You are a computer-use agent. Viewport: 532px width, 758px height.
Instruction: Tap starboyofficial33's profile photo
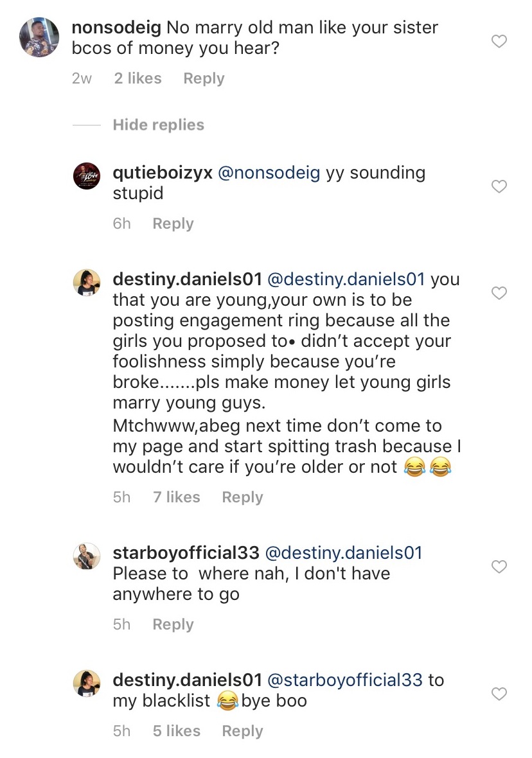87,556
